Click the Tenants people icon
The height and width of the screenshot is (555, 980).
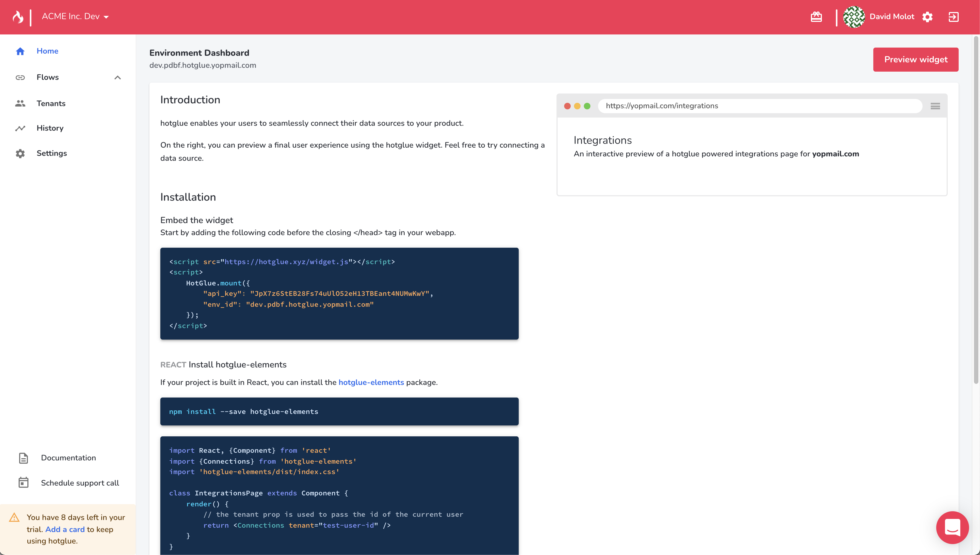[20, 103]
